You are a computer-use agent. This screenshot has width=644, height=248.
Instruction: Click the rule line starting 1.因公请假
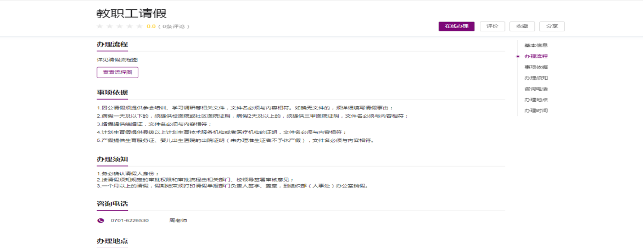point(245,108)
